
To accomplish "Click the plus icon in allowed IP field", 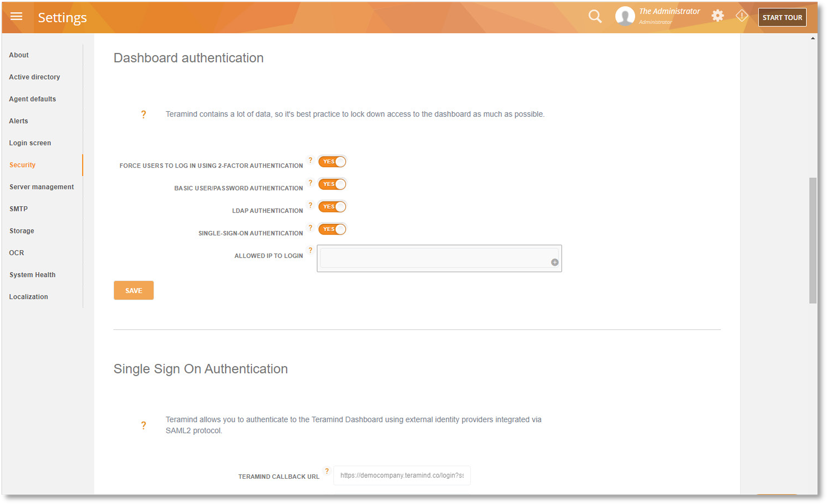I will click(555, 262).
